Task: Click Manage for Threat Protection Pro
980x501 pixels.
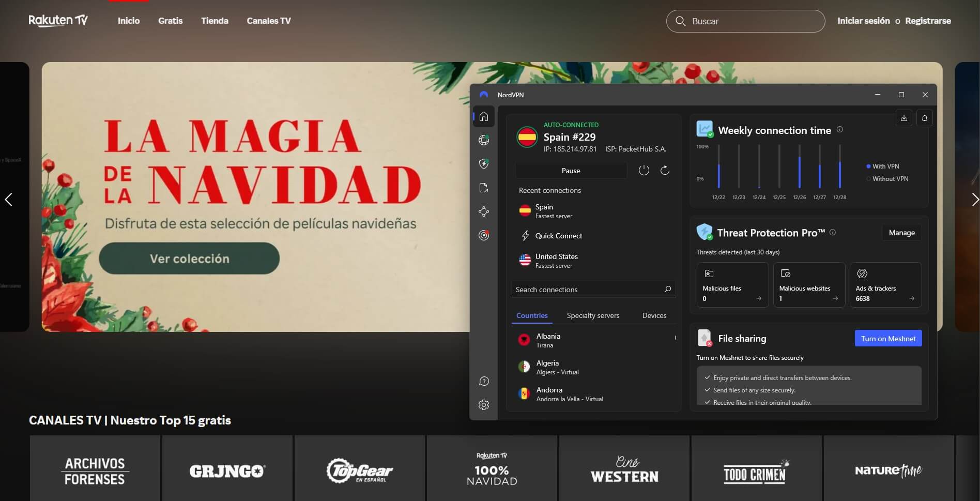Action: click(x=901, y=233)
